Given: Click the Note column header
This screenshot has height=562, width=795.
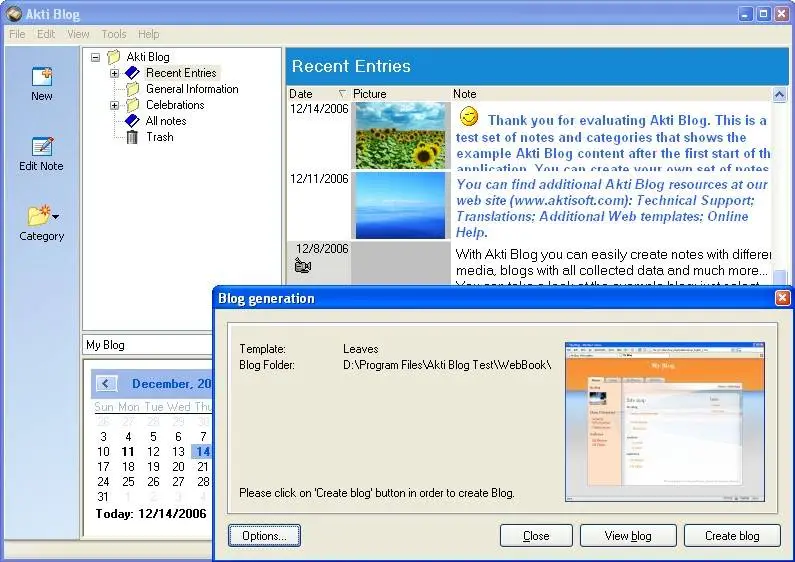Looking at the screenshot, I should pyautogui.click(x=611, y=94).
